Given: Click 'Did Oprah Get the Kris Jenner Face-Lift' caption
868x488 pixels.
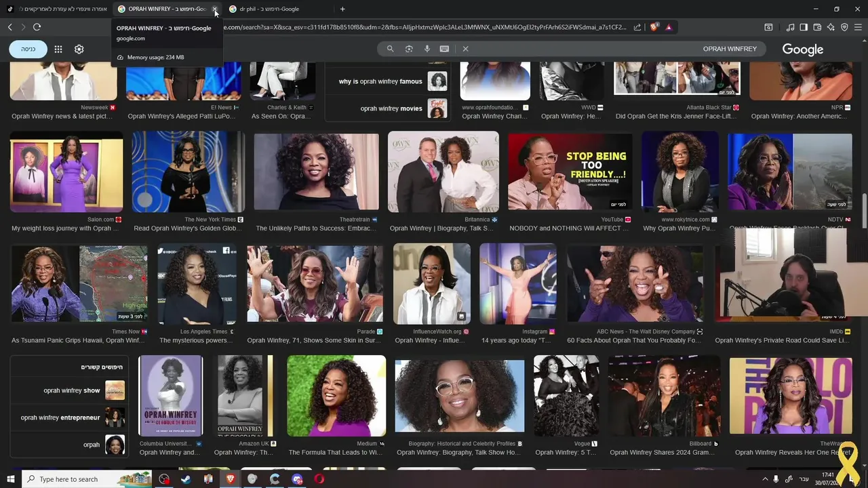Looking at the screenshot, I should coord(676,117).
